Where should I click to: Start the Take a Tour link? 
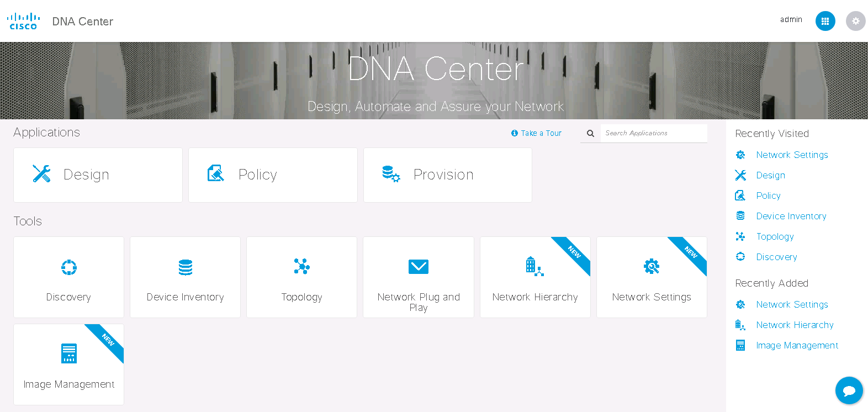point(541,133)
